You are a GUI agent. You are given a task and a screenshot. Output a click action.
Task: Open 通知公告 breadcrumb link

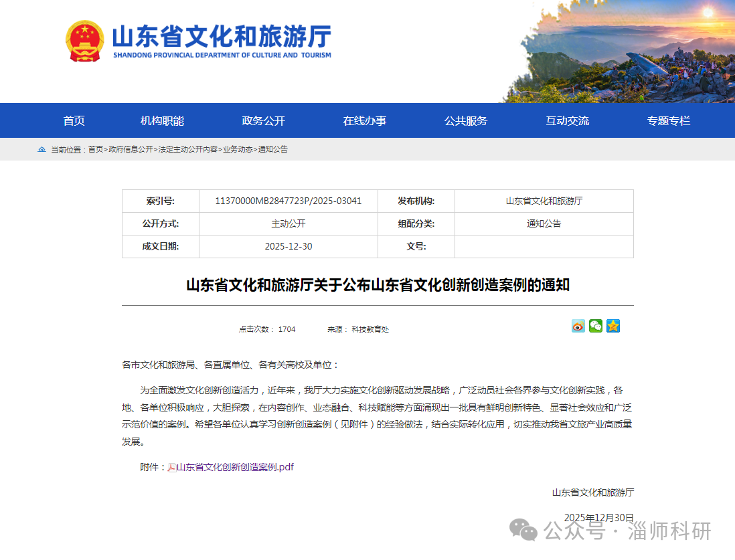pos(273,150)
